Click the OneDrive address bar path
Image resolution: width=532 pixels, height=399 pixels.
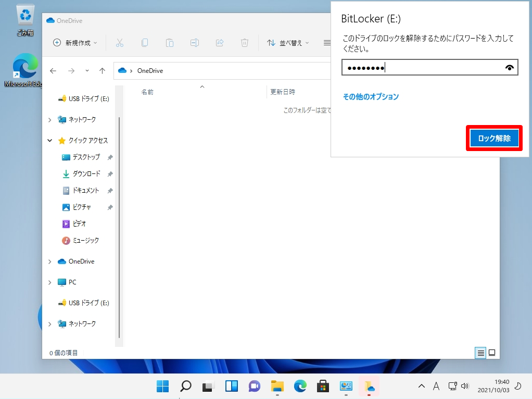pyautogui.click(x=150, y=71)
